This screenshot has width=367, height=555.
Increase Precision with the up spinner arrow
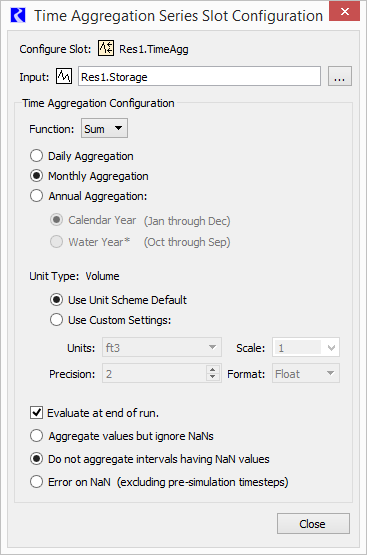tap(212, 369)
